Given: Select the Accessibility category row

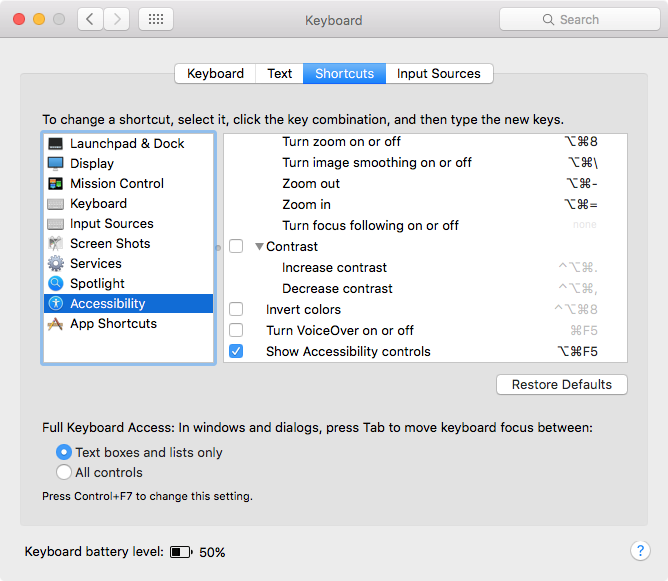Looking at the screenshot, I should click(x=128, y=303).
